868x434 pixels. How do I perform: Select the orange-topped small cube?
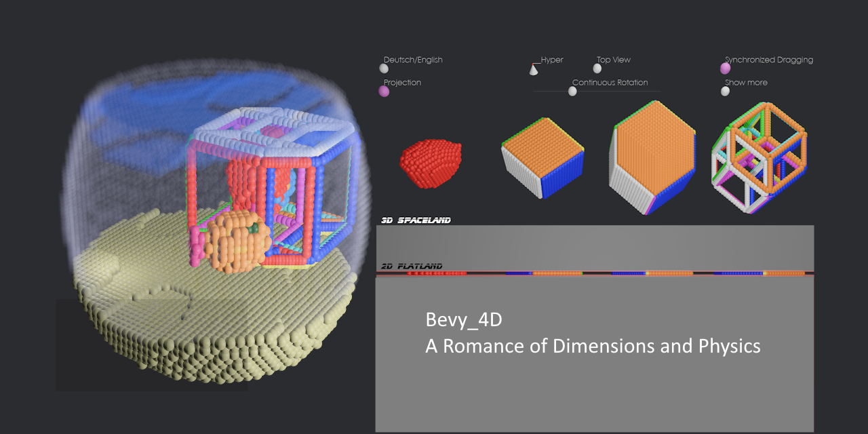coord(542,158)
